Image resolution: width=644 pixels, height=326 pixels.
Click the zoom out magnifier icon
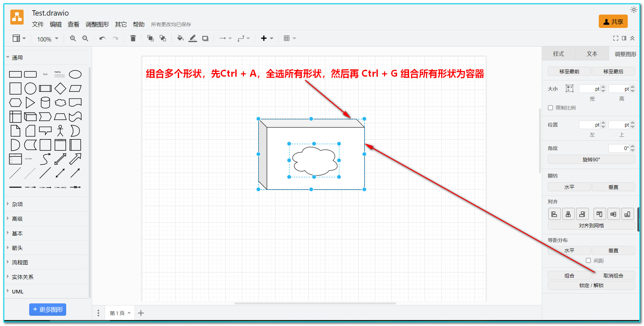point(85,39)
